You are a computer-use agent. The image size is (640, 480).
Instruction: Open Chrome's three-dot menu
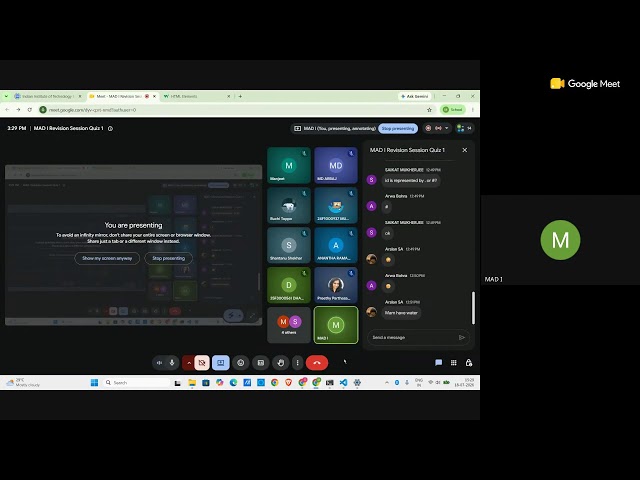[x=473, y=109]
